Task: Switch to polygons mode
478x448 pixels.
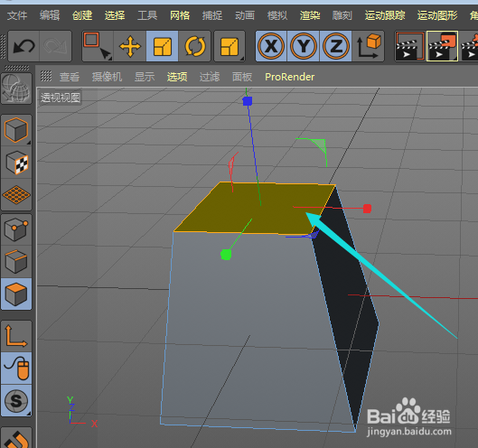Action: pyautogui.click(x=16, y=294)
